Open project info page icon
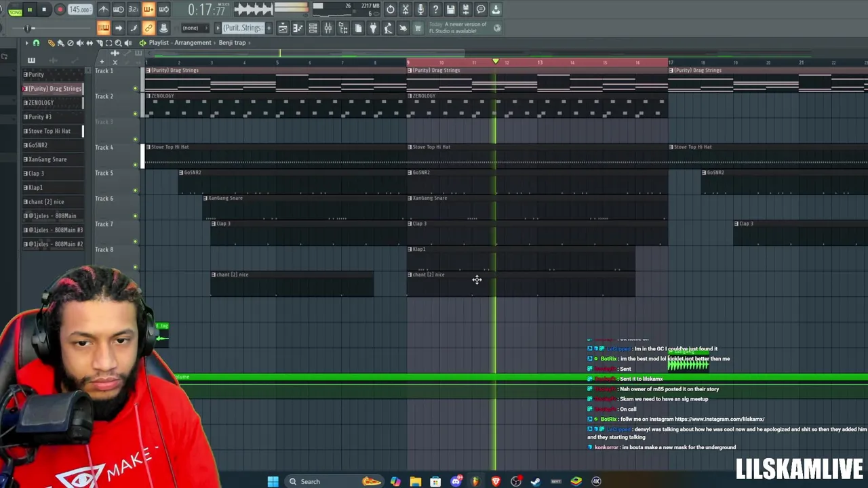The height and width of the screenshot is (488, 868). (358, 28)
